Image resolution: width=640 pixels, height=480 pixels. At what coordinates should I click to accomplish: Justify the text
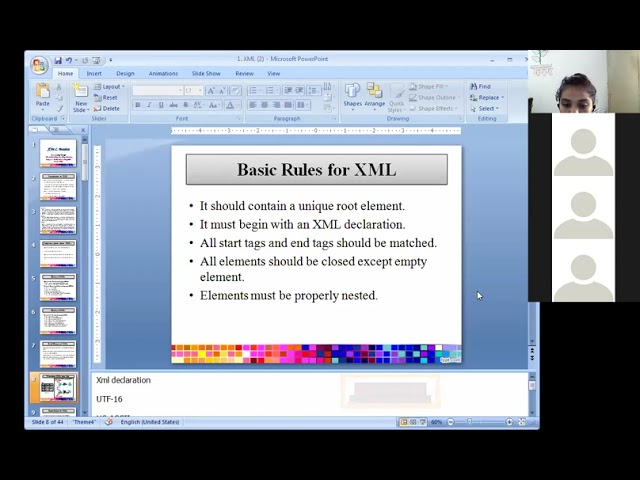click(288, 105)
